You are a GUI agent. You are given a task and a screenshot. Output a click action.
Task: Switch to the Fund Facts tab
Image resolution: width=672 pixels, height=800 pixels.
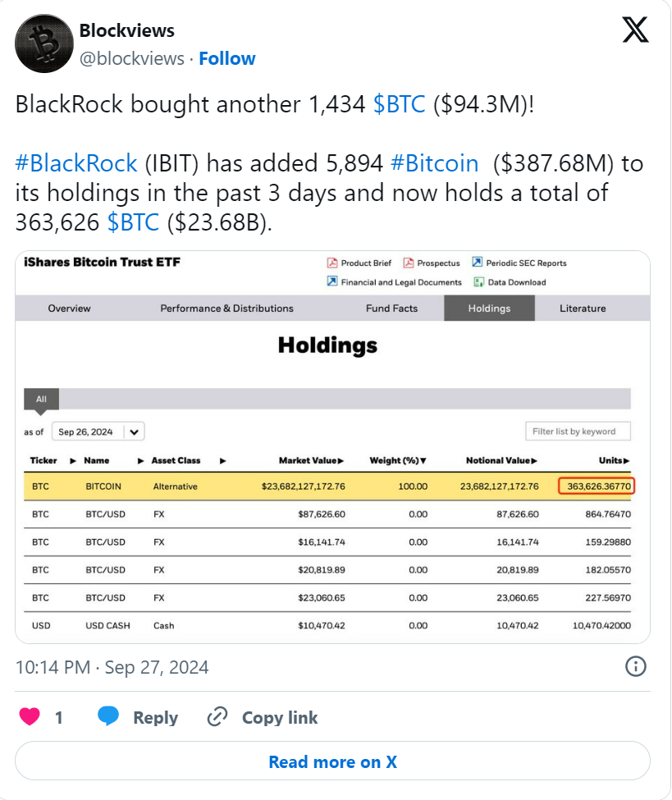tap(391, 309)
